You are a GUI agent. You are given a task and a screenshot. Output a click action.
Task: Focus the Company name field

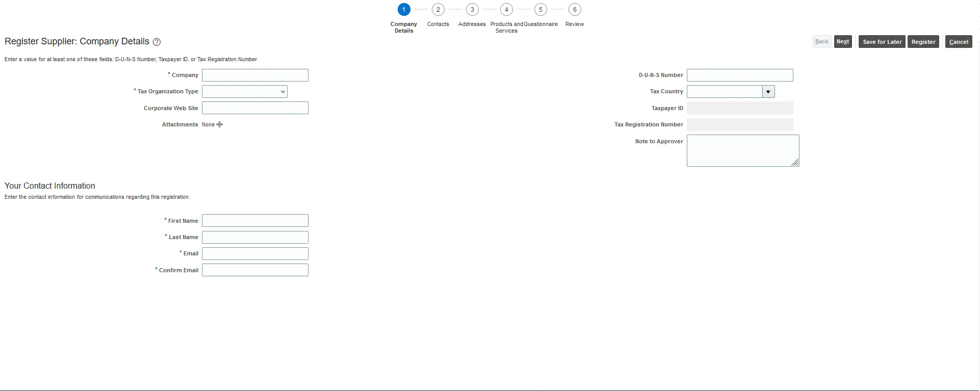(x=255, y=75)
